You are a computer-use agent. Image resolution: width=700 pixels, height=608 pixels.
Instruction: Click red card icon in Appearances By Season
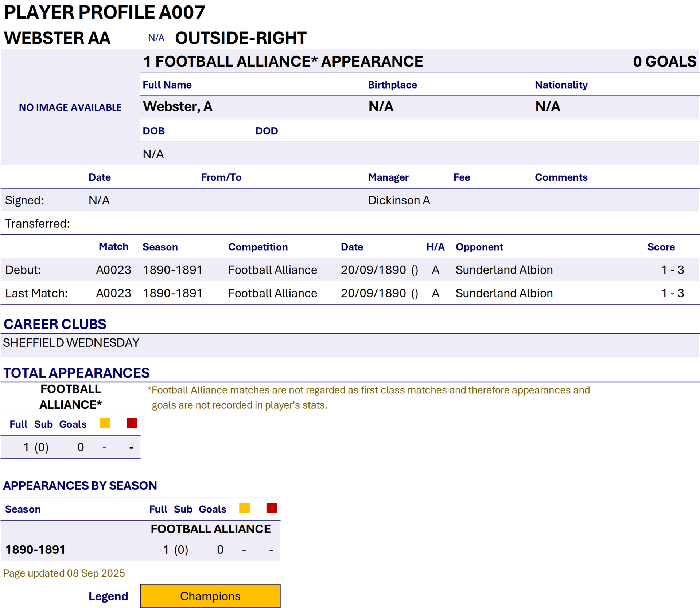tap(272, 508)
